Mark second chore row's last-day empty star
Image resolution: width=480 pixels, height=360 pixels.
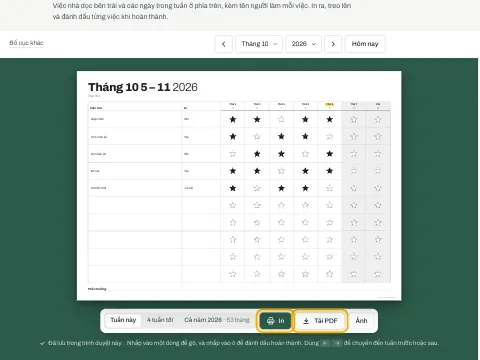(378, 136)
